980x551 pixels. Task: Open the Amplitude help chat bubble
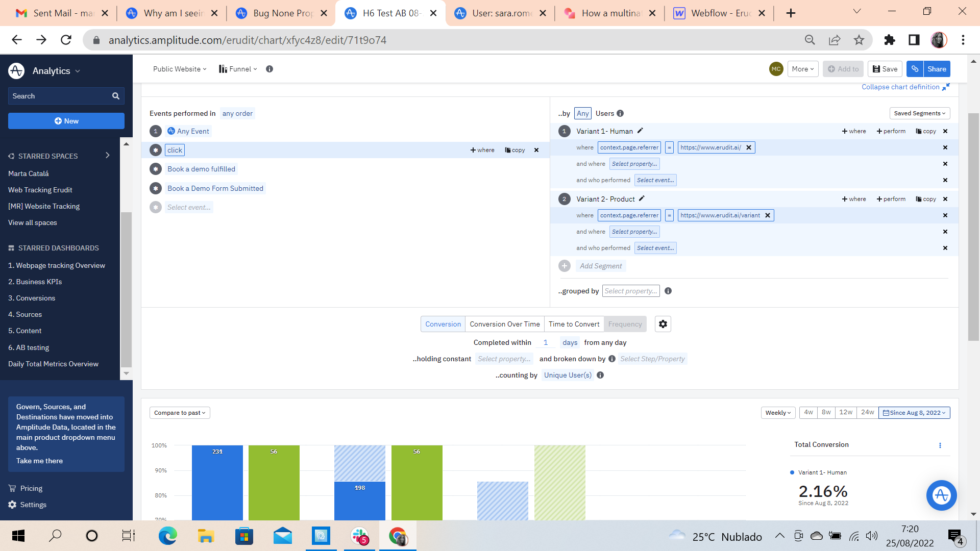941,495
